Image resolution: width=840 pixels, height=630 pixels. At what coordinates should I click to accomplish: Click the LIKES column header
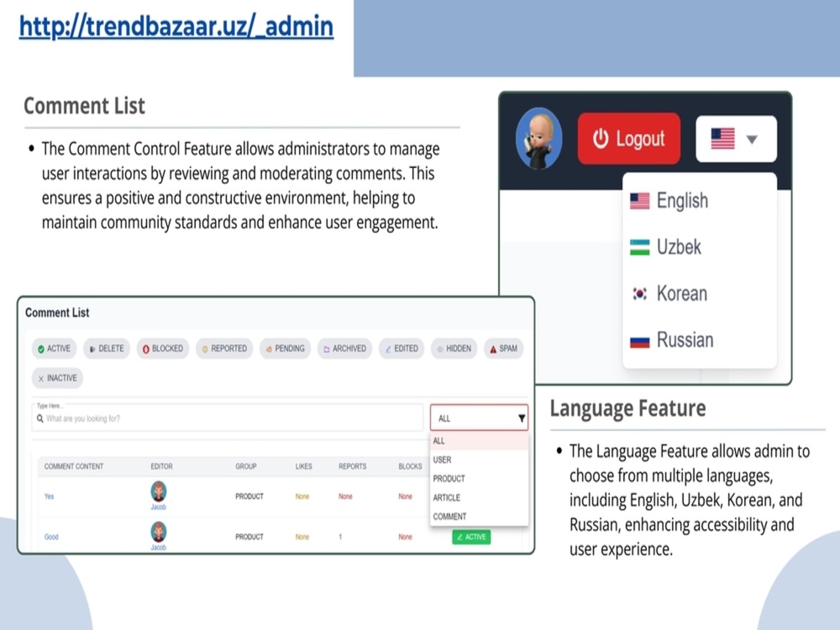[x=304, y=466]
